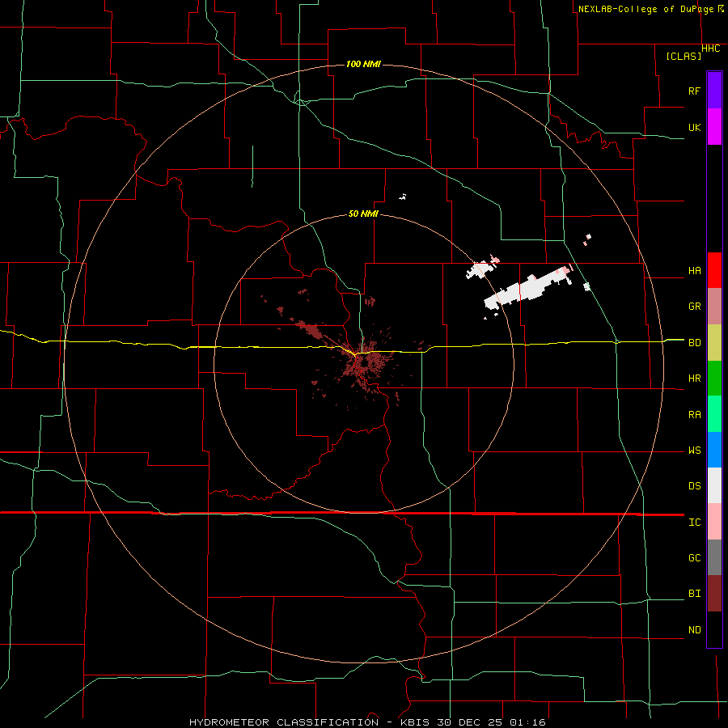Click the RF legend label
Image resolution: width=728 pixels, height=728 pixels.
pos(694,91)
